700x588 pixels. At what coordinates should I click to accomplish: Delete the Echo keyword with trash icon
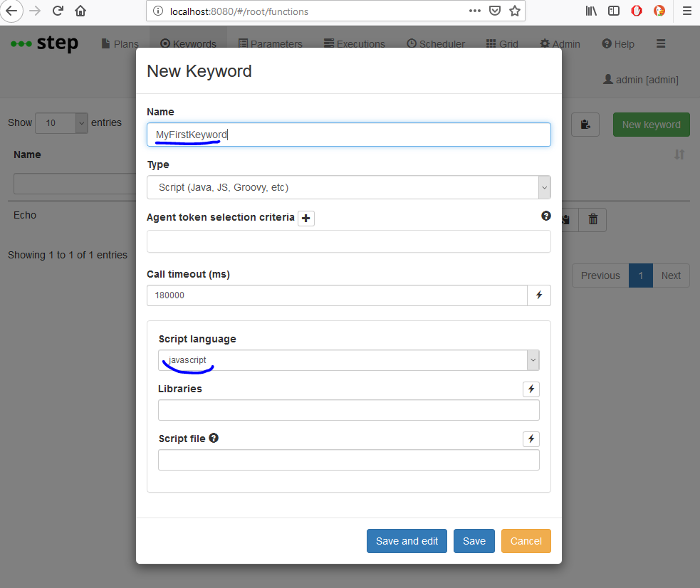(592, 219)
